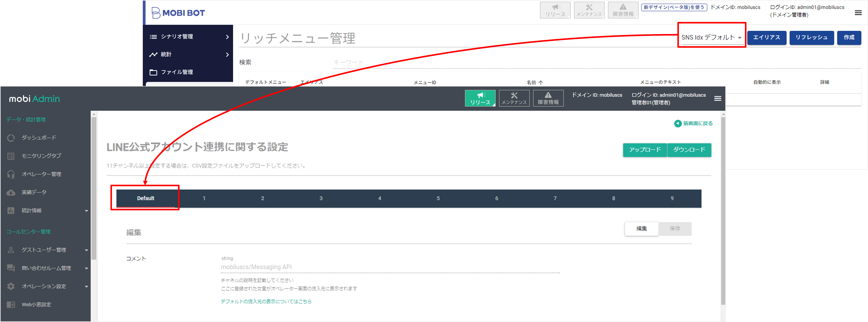Select channel tab 3
Viewport: 868px width, 322px height.
(321, 198)
